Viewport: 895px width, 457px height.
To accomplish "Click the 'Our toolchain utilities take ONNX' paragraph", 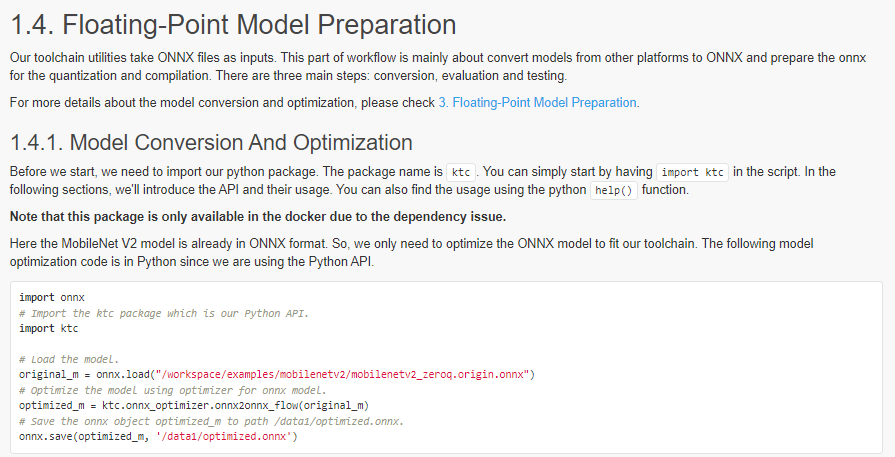I will pyautogui.click(x=438, y=67).
